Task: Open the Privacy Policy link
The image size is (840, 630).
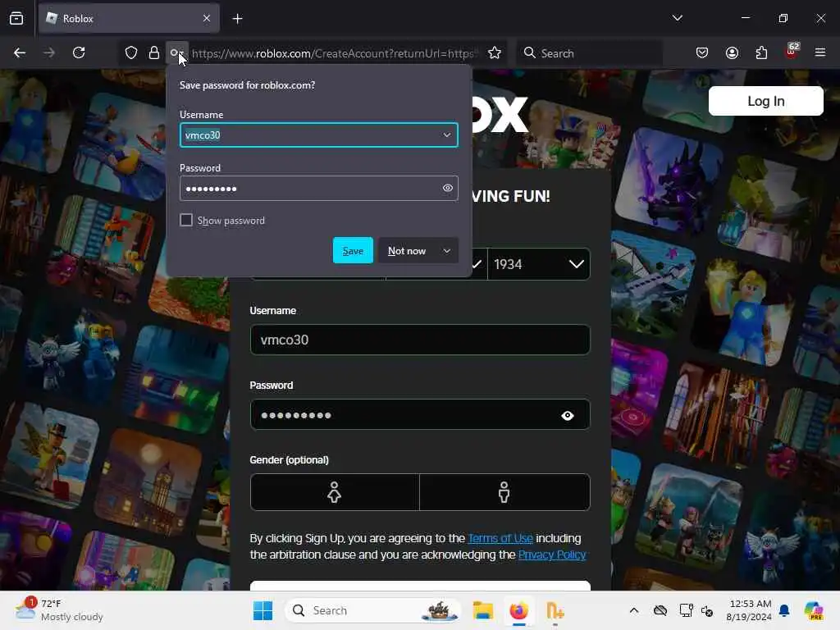Action: 552,555
